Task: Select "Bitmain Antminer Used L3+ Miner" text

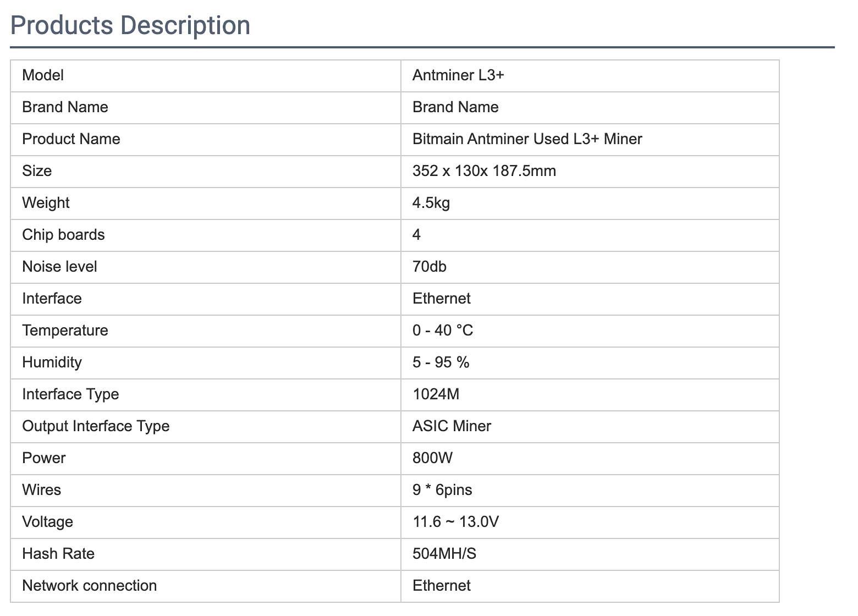Action: tap(527, 139)
